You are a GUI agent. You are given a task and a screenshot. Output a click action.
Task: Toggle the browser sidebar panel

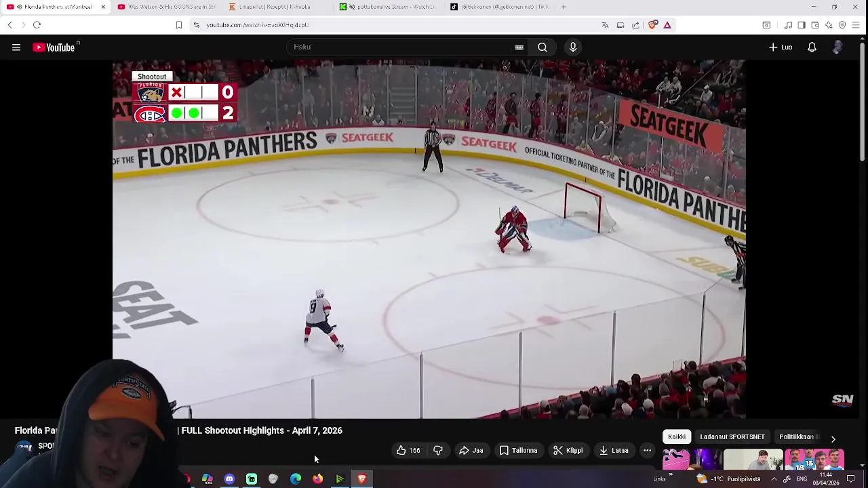click(802, 25)
